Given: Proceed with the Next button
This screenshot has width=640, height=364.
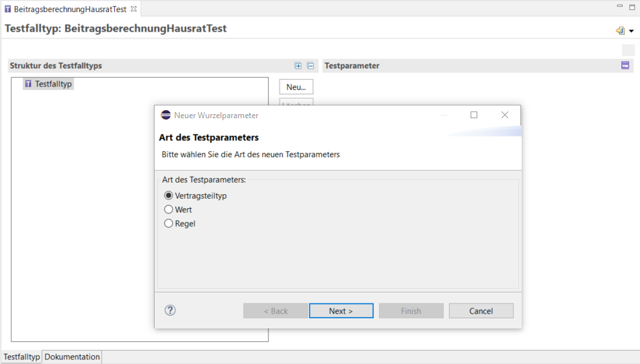Looking at the screenshot, I should click(x=342, y=310).
